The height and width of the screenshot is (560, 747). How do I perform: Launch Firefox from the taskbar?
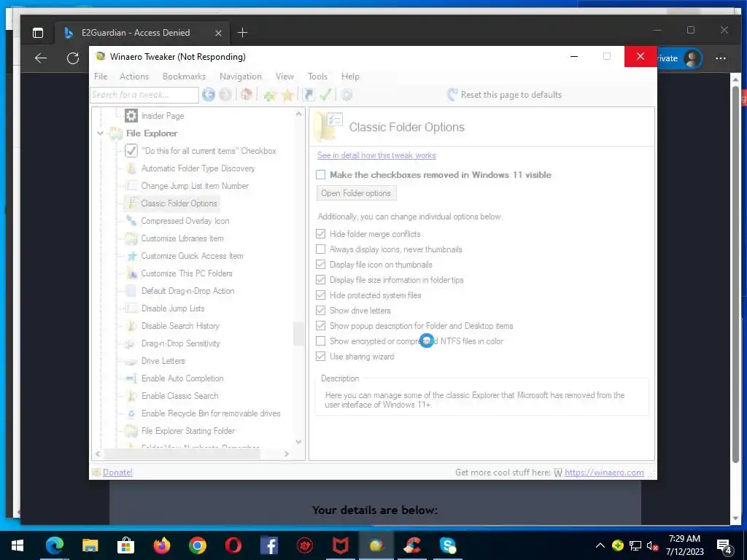click(x=161, y=545)
